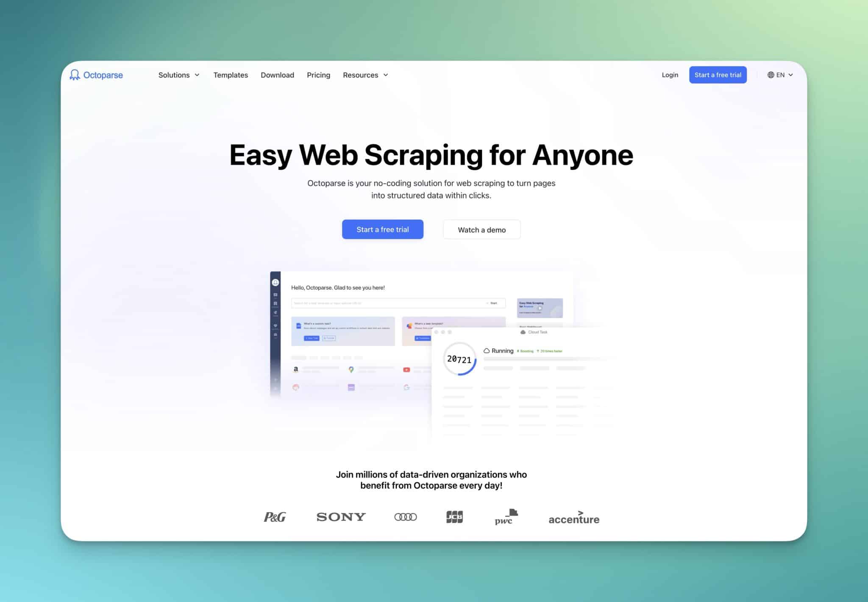The image size is (868, 602).
Task: Click the globe EN language icon
Action: [780, 75]
